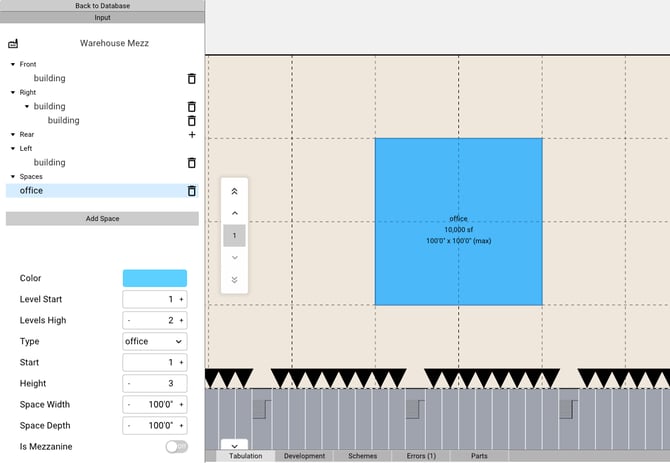Open the blue Color swatch picker
The height and width of the screenshot is (463, 670).
(154, 278)
